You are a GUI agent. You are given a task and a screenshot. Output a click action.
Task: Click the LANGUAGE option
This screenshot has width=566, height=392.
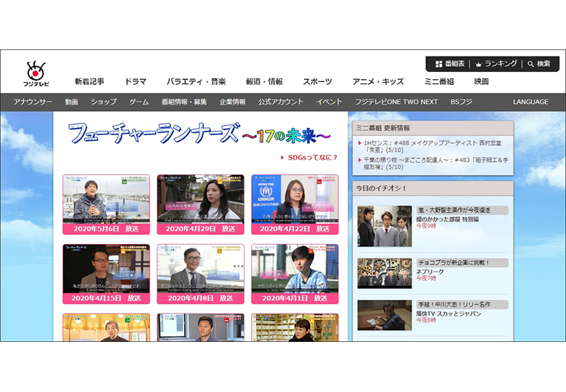[530, 102]
